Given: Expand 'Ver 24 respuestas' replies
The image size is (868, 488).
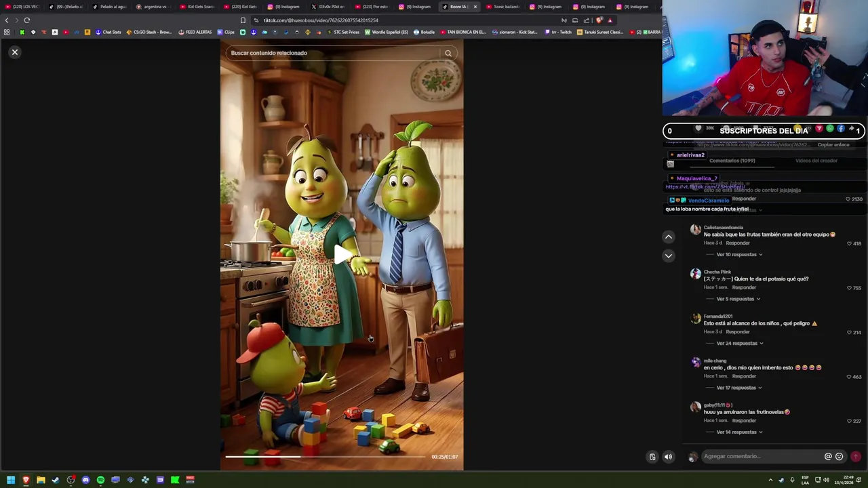Looking at the screenshot, I should point(740,344).
